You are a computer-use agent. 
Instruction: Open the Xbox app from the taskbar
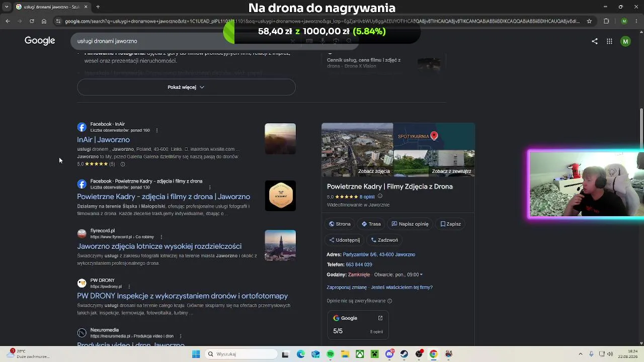[360, 354]
